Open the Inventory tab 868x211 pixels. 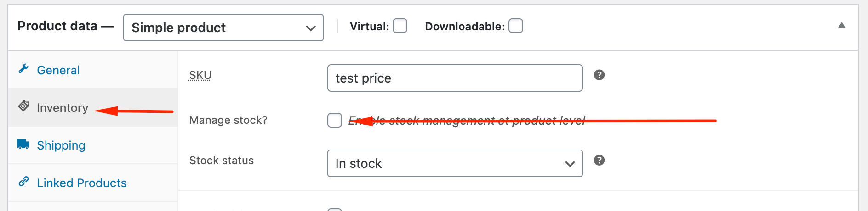(63, 108)
